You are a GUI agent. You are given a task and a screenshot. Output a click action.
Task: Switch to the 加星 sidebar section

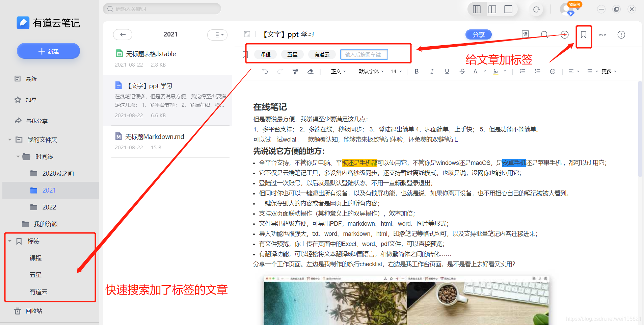click(31, 99)
